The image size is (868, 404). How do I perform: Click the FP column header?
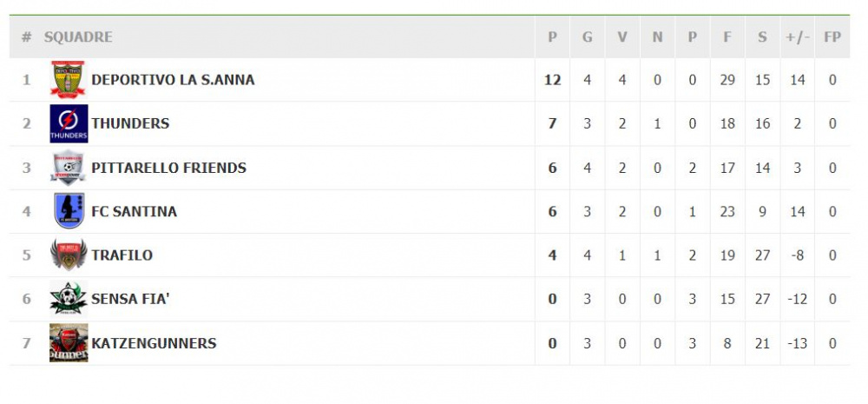click(832, 36)
